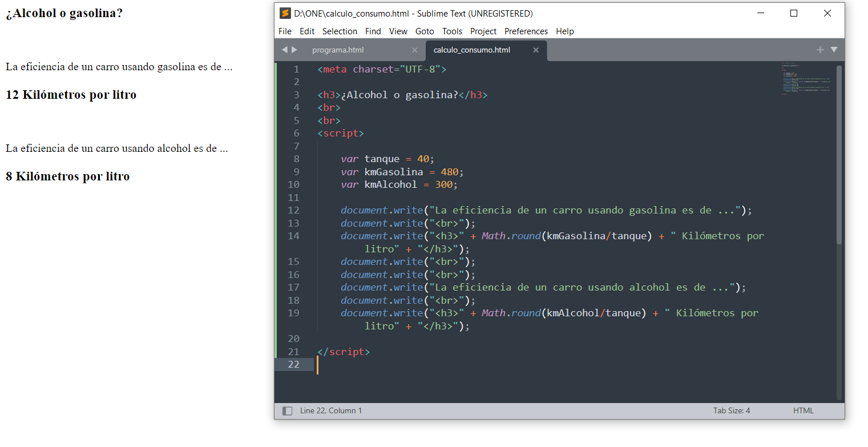Click the editor's vertical scrollbar

[x=839, y=154]
